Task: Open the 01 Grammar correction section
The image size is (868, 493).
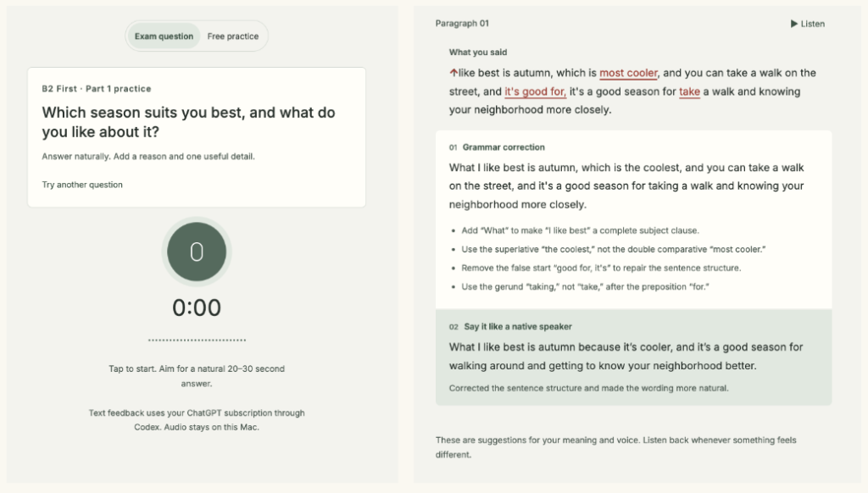Action: [497, 147]
